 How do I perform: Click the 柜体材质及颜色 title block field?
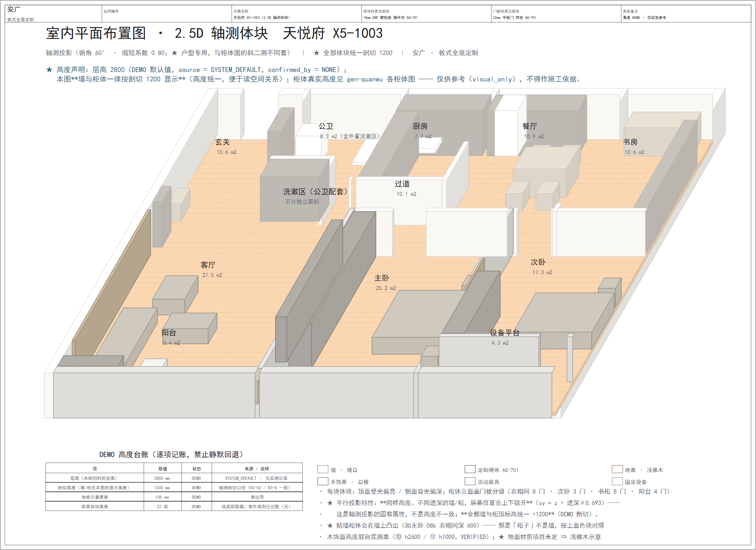click(426, 14)
